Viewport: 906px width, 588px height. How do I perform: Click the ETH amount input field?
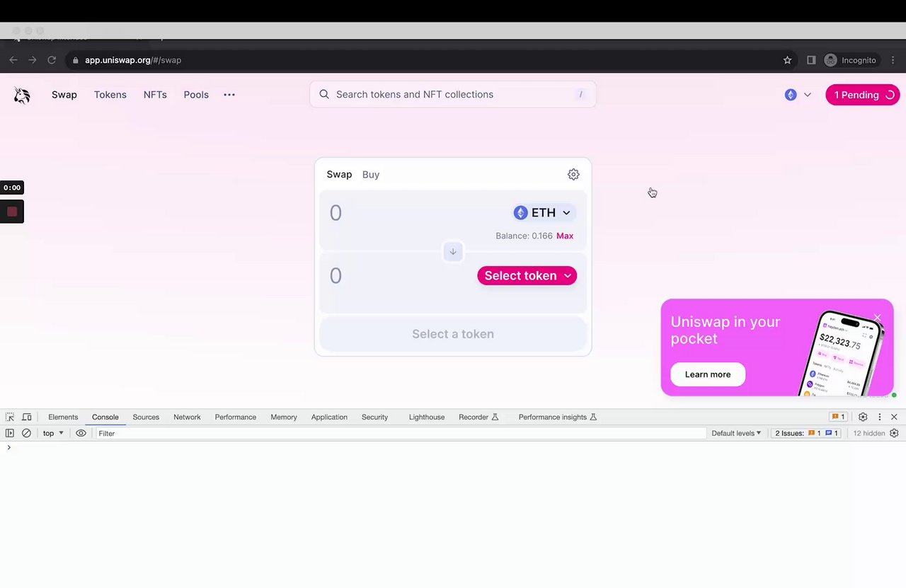pos(418,212)
